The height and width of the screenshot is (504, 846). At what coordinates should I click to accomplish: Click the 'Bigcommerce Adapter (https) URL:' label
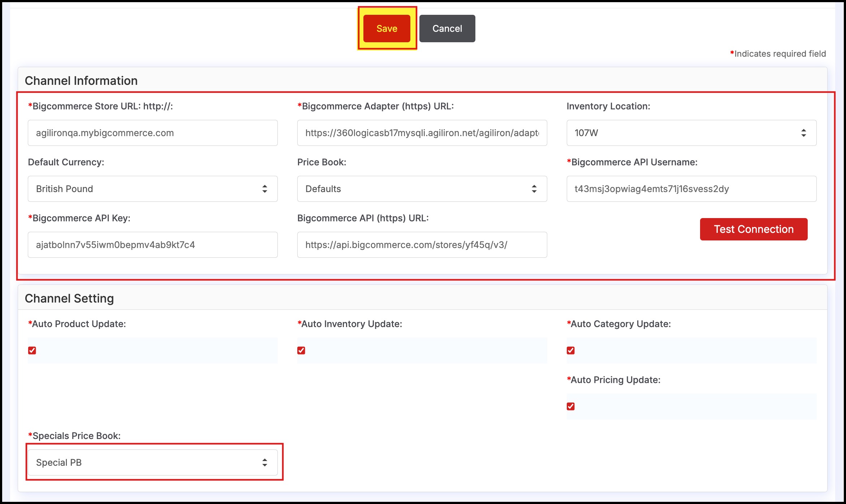coord(376,106)
